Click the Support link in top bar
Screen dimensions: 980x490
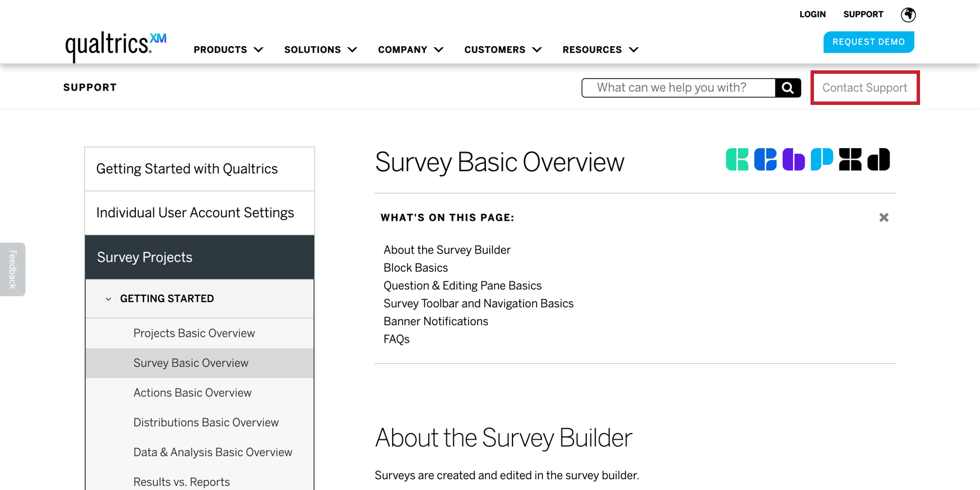(x=863, y=14)
